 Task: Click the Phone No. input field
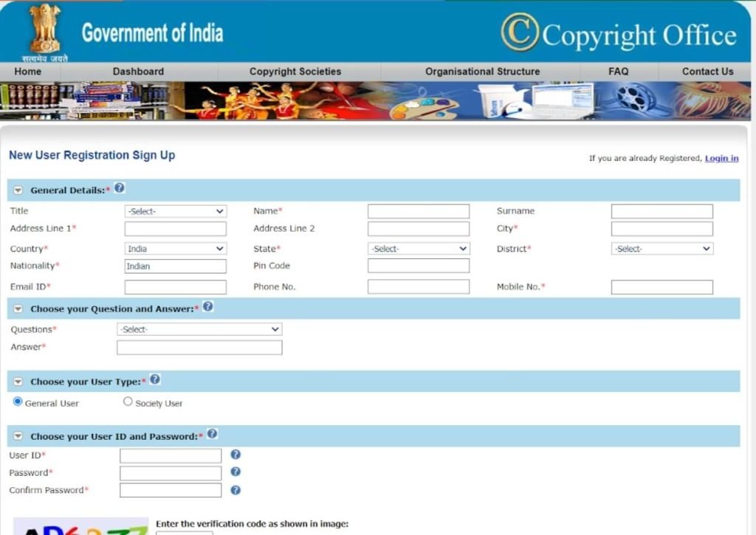point(419,286)
